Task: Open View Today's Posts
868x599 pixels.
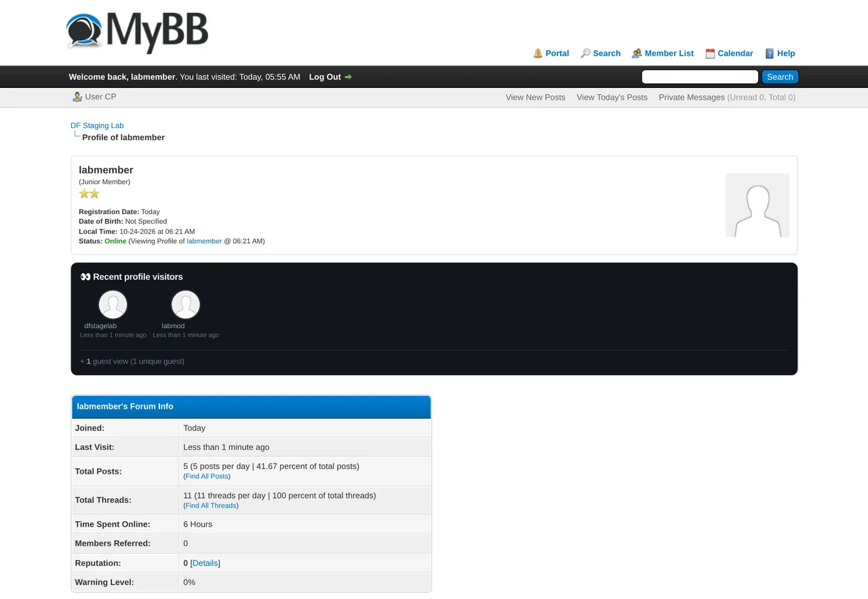Action: [x=612, y=98]
